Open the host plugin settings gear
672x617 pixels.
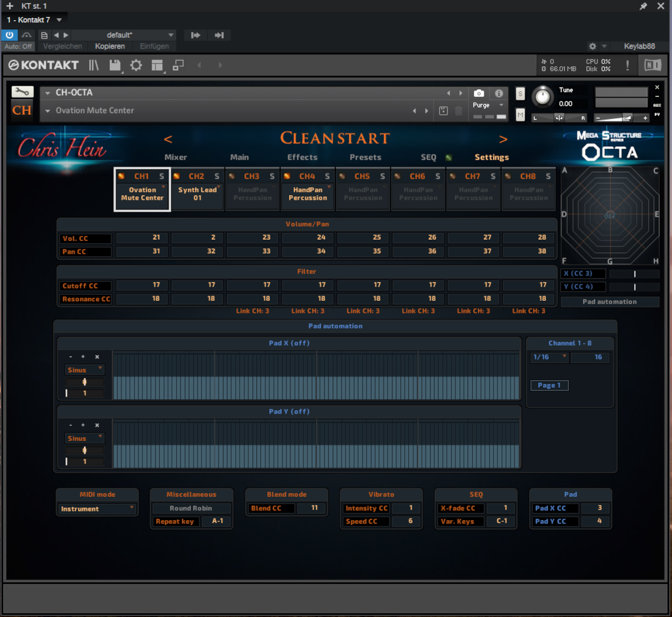[x=592, y=47]
